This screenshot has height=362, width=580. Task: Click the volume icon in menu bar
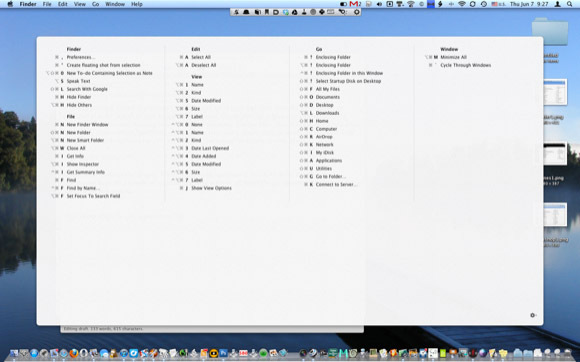pyautogui.click(x=379, y=4)
